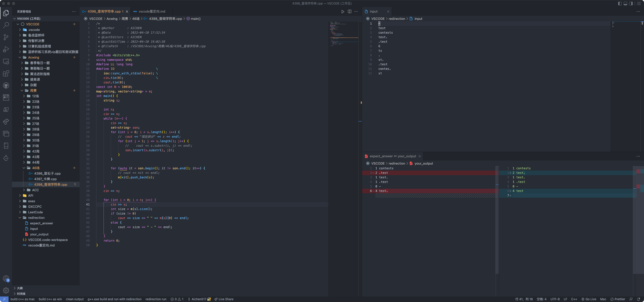The image size is (644, 302).
Task: Open more actions in Explorer header
Action: pos(74,12)
